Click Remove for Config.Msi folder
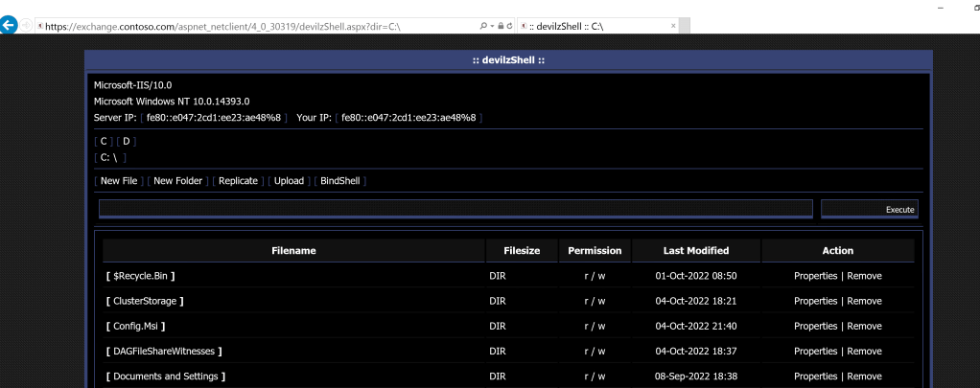This screenshot has height=388, width=980. (x=864, y=326)
